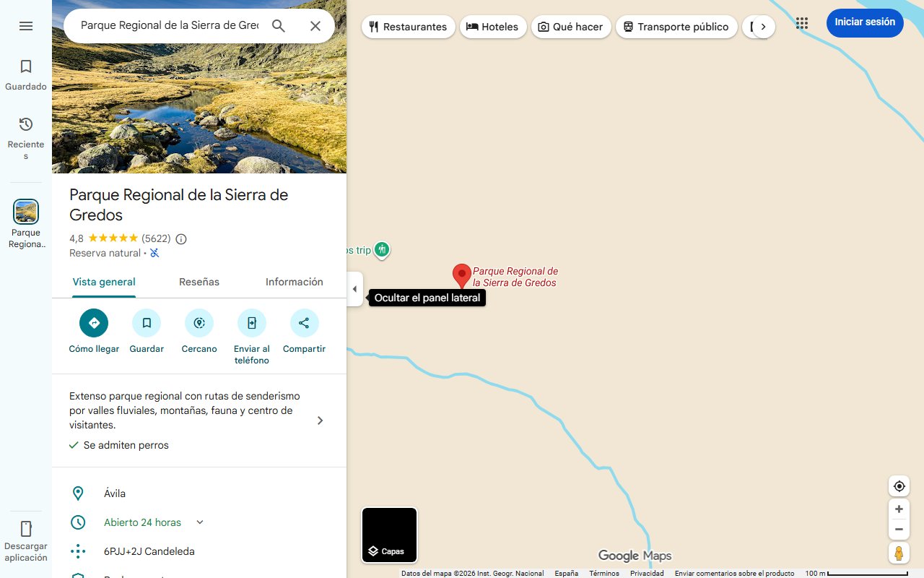Click the compass location button
This screenshot has height=578, width=924.
[899, 486]
